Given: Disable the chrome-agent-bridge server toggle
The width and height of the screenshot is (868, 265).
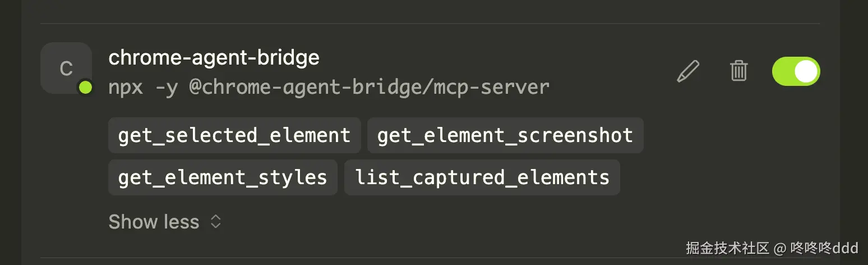Looking at the screenshot, I should coord(796,71).
